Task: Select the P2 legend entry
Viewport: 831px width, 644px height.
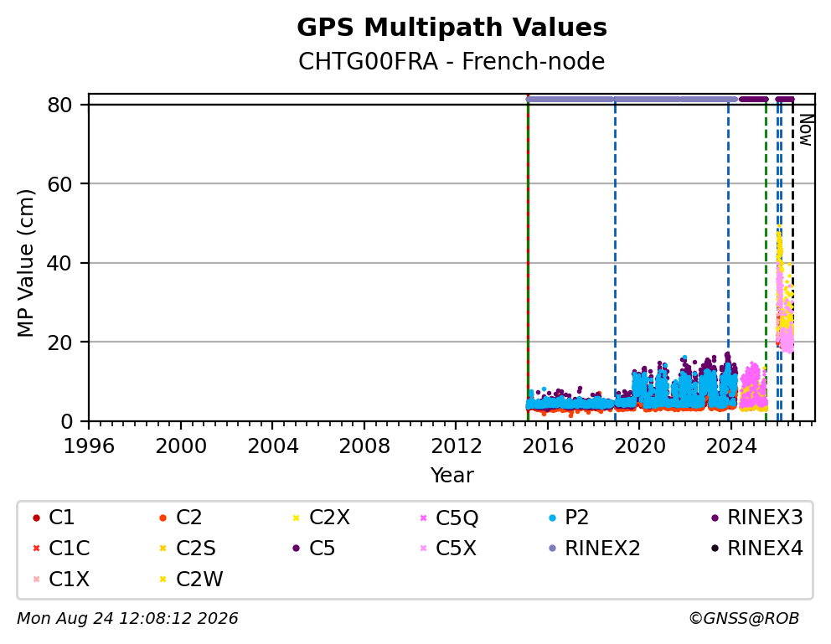Action: click(569, 518)
